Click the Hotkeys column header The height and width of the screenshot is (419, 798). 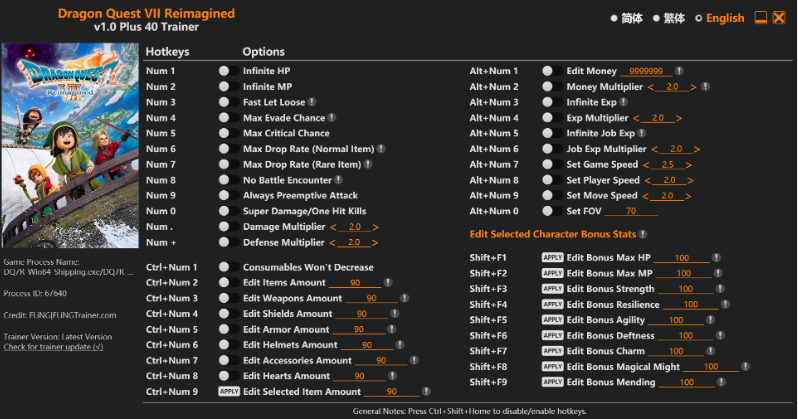tap(167, 51)
